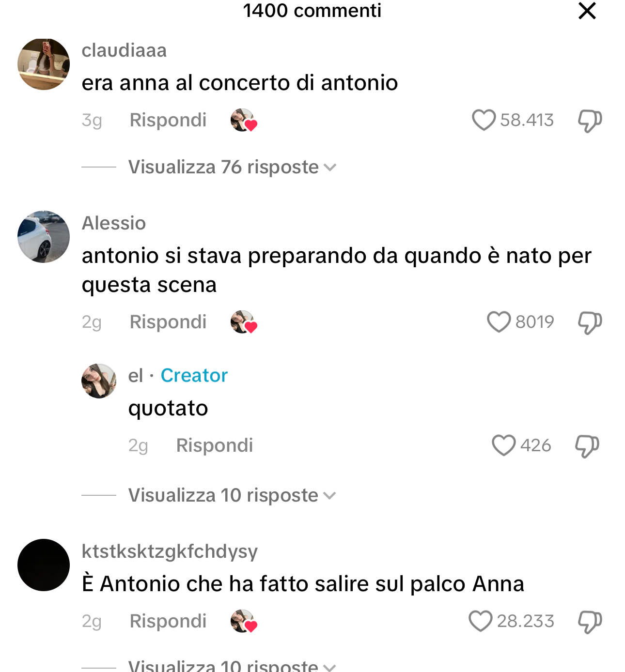Dislike claudiaaa's comment

[590, 121]
